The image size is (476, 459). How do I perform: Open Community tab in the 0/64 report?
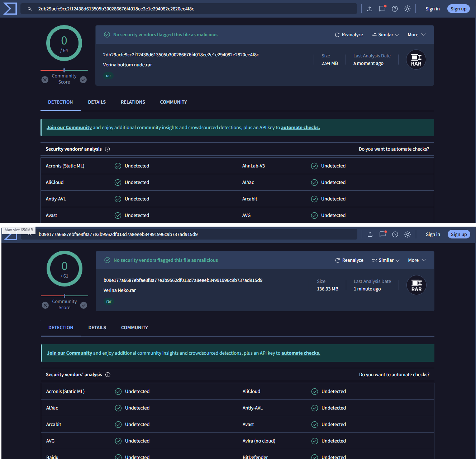click(173, 102)
